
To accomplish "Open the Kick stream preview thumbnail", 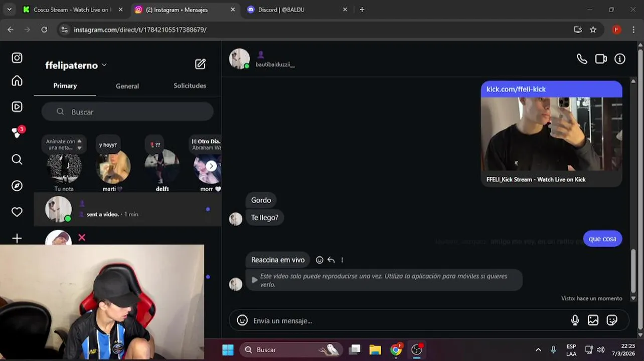I will coord(551,134).
